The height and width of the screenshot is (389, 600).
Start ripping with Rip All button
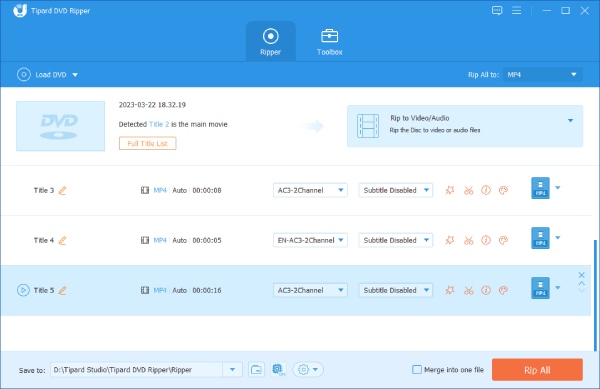pyautogui.click(x=537, y=370)
